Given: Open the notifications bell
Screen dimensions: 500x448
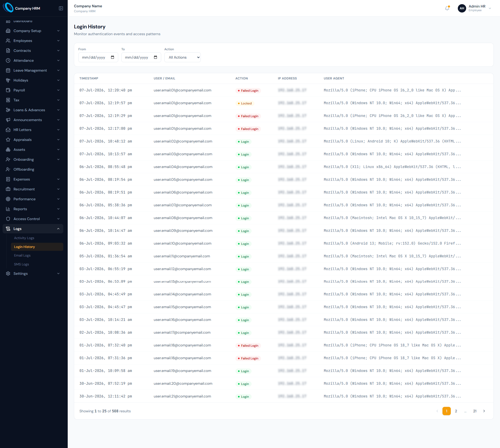Looking at the screenshot, I should [x=447, y=8].
